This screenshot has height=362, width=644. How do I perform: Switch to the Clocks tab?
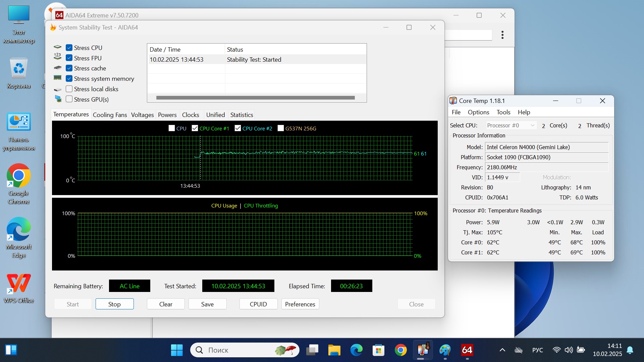coord(191,115)
